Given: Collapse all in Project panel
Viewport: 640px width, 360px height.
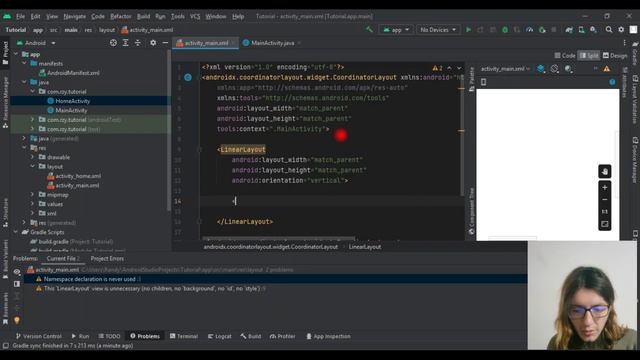Looking at the screenshot, I should (138, 43).
